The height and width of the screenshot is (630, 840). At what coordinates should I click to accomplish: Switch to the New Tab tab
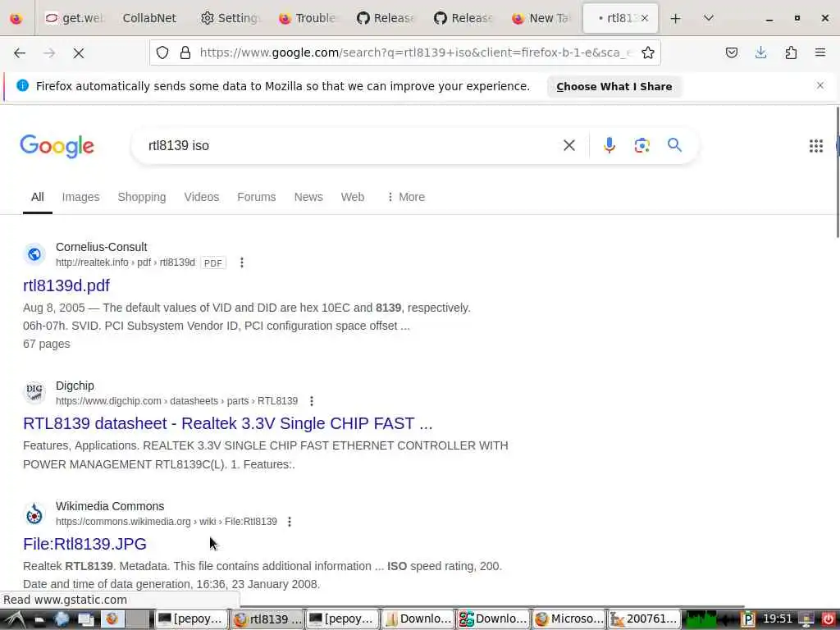[x=540, y=18]
